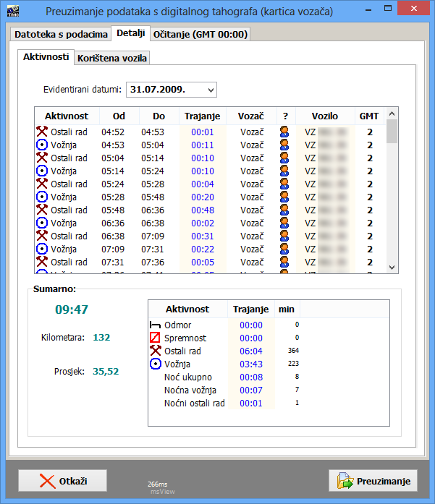This screenshot has width=435, height=504.
Task: Click minutes value 364 in summary
Action: 293,351
